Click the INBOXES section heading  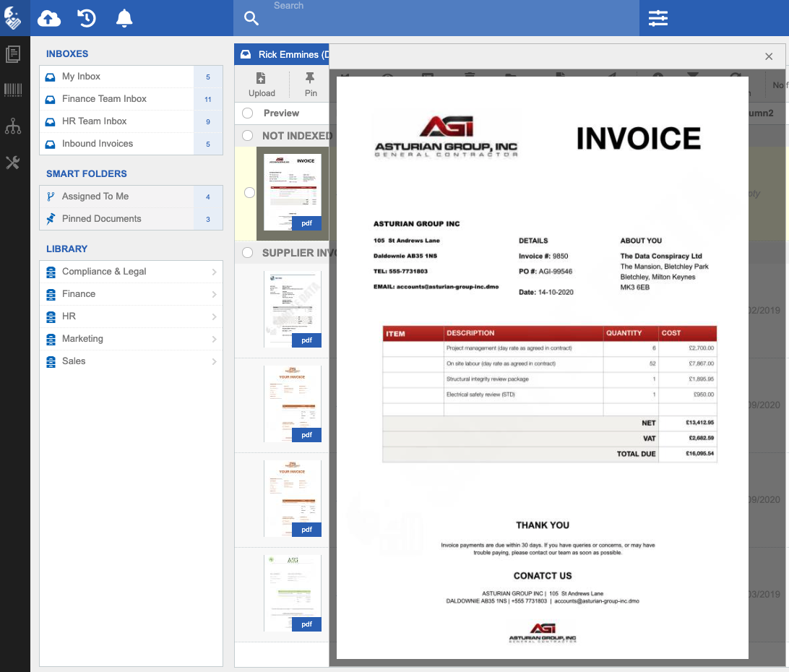[x=67, y=54]
